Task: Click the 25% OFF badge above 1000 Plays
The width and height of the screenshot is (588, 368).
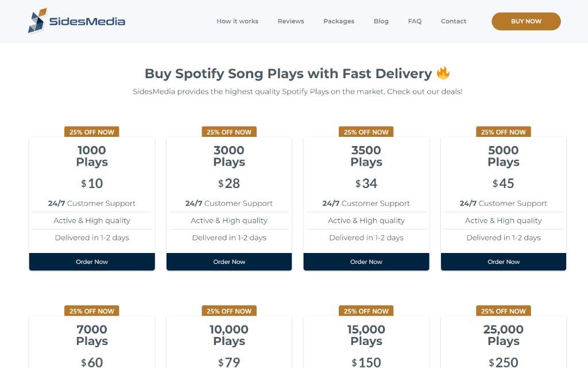Action: click(x=92, y=132)
